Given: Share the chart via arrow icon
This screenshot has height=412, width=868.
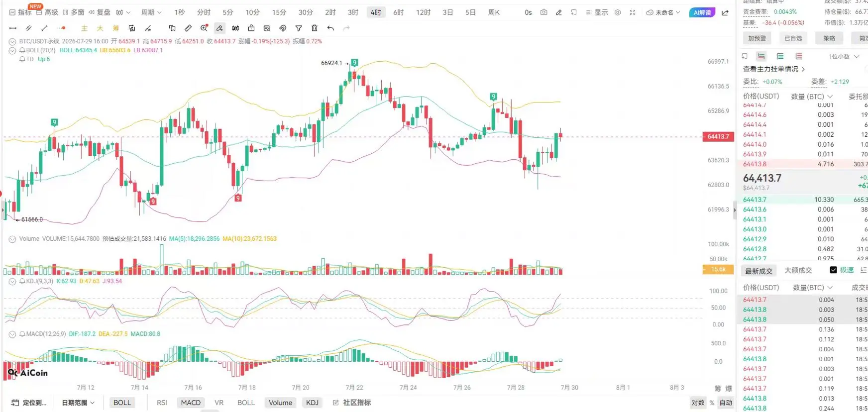Looking at the screenshot, I should click(x=725, y=12).
